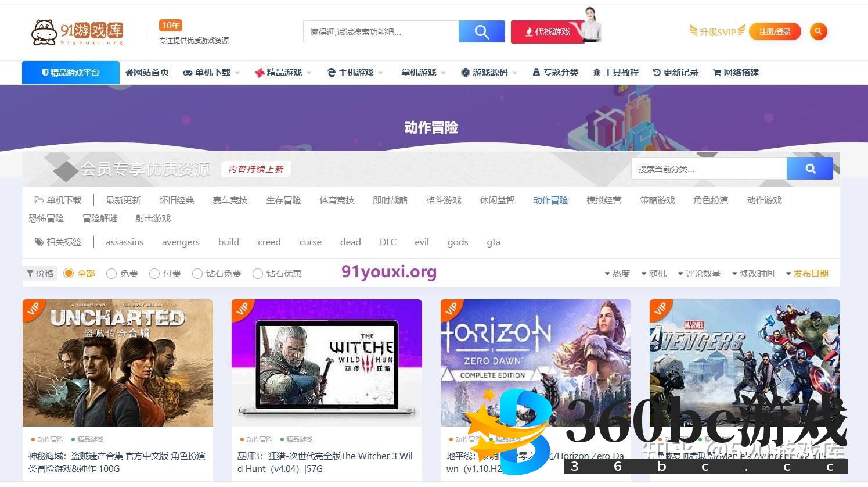868x487 pixels.
Task: Open 更新记录 history icon item
Action: pyautogui.click(x=675, y=73)
